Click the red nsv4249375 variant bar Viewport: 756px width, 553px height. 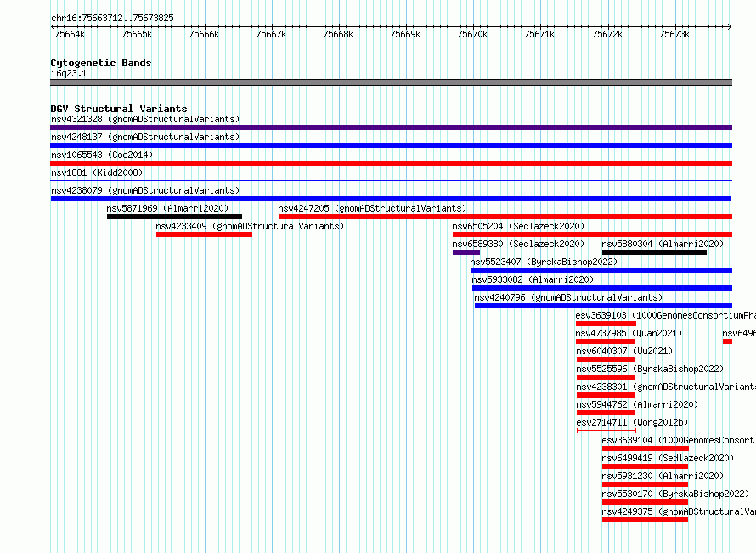pyautogui.click(x=645, y=520)
